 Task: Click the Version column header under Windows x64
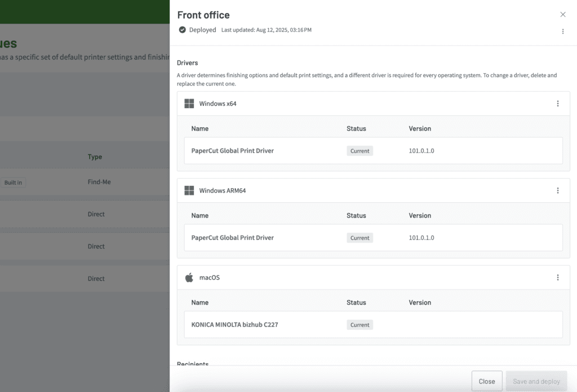[420, 129]
